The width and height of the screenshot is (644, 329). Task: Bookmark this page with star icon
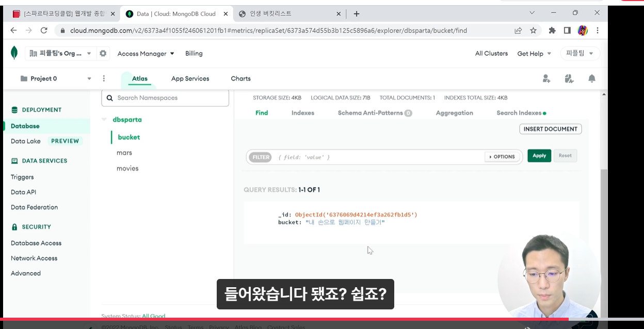(x=533, y=30)
